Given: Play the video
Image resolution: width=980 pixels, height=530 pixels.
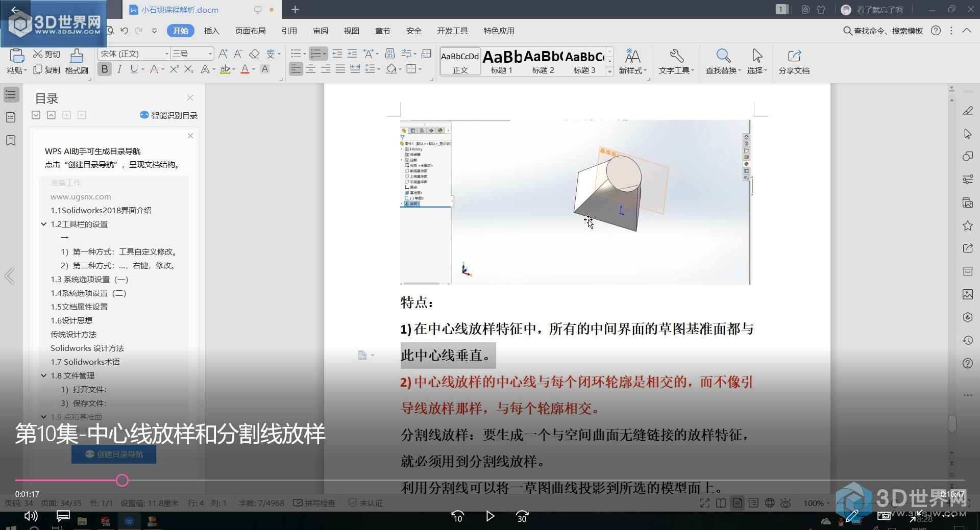Looking at the screenshot, I should tap(490, 516).
